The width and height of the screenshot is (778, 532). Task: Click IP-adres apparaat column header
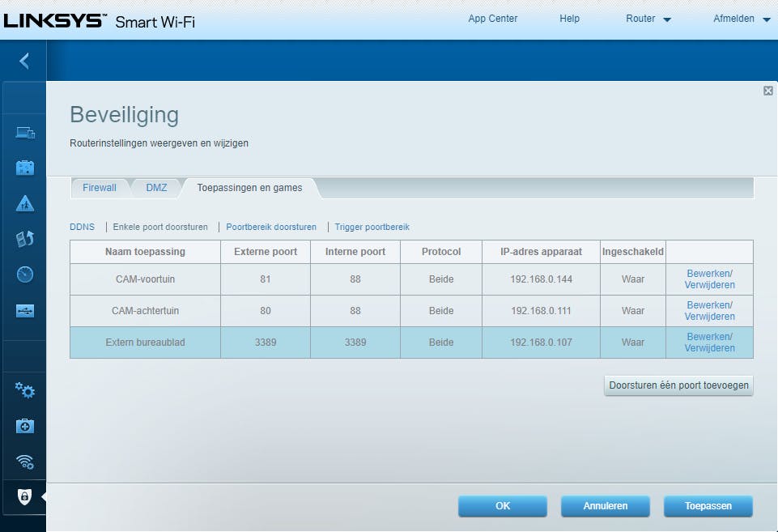coord(541,252)
